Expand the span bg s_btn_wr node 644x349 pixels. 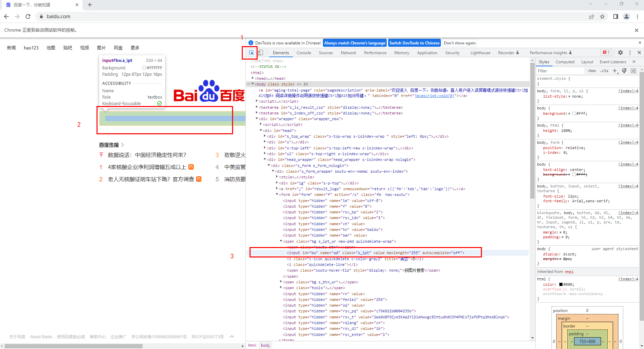click(x=281, y=282)
